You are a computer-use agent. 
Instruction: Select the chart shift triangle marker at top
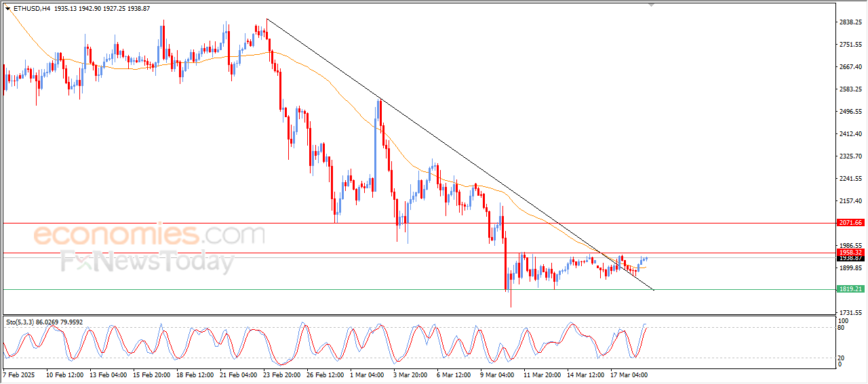pos(652,5)
